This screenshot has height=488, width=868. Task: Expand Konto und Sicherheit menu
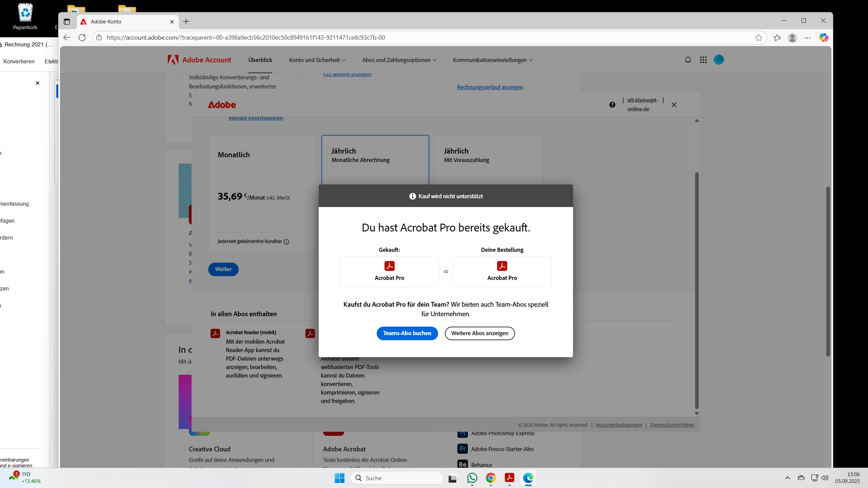(317, 60)
